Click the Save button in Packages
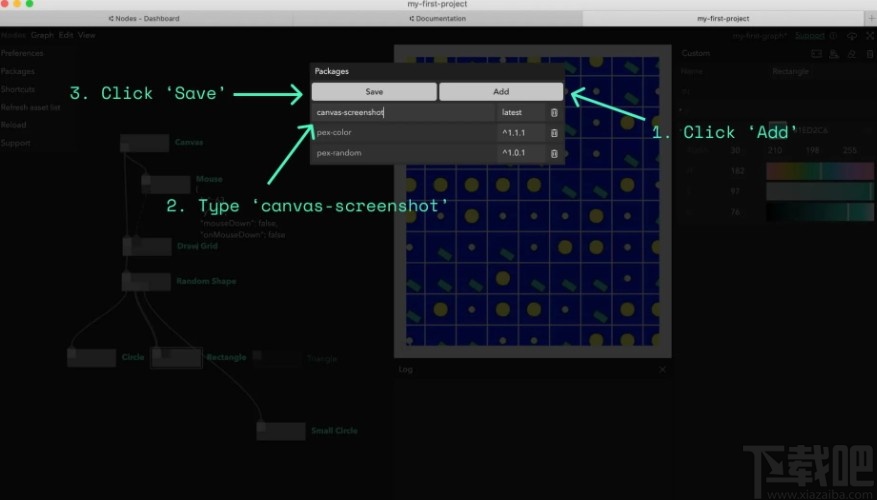The height and width of the screenshot is (500, 877). click(x=374, y=92)
